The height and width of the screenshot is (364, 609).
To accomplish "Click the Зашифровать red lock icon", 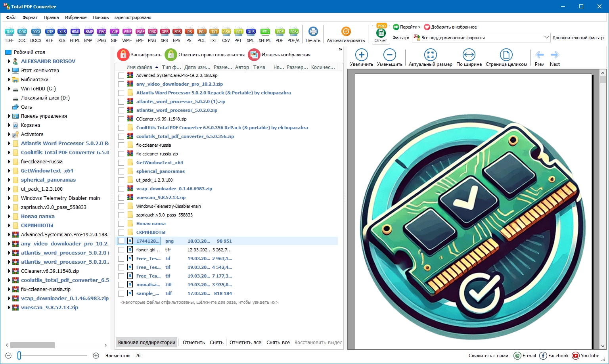I will (x=123, y=55).
